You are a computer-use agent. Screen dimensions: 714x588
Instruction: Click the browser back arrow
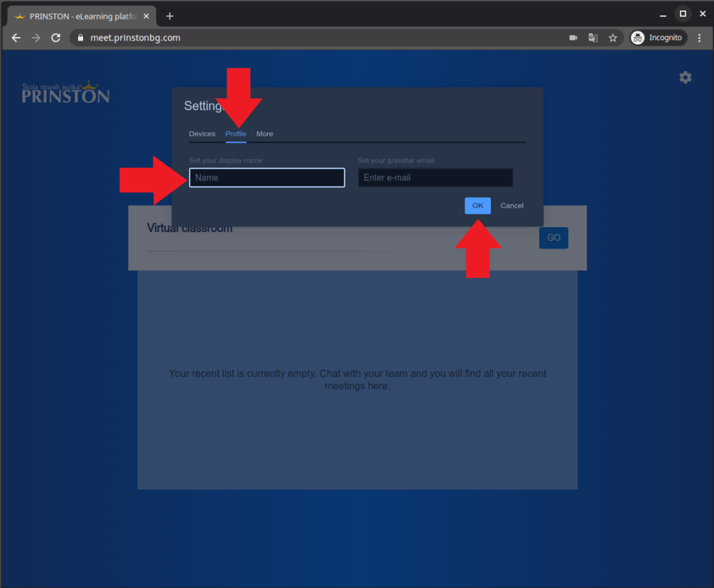16,38
